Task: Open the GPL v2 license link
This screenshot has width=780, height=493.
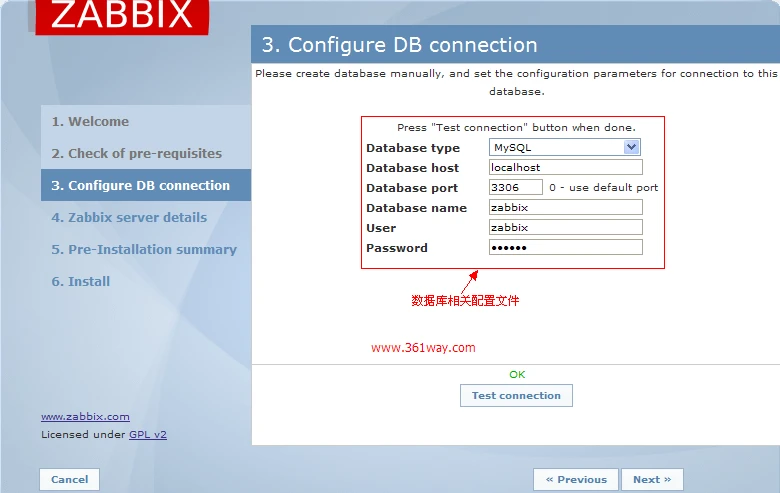Action: click(x=148, y=434)
